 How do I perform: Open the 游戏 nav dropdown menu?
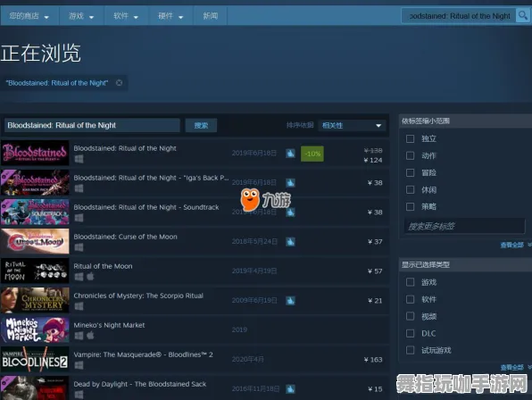[x=81, y=16]
